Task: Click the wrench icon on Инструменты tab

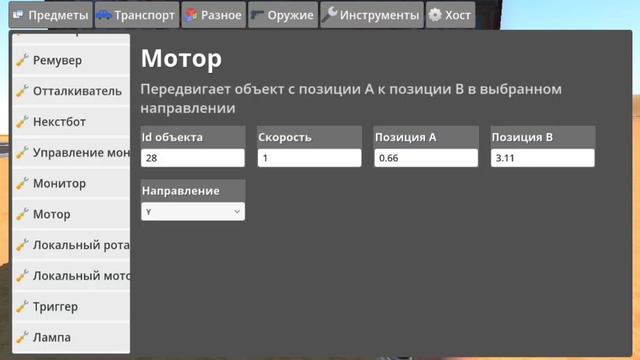Action: coord(329,14)
